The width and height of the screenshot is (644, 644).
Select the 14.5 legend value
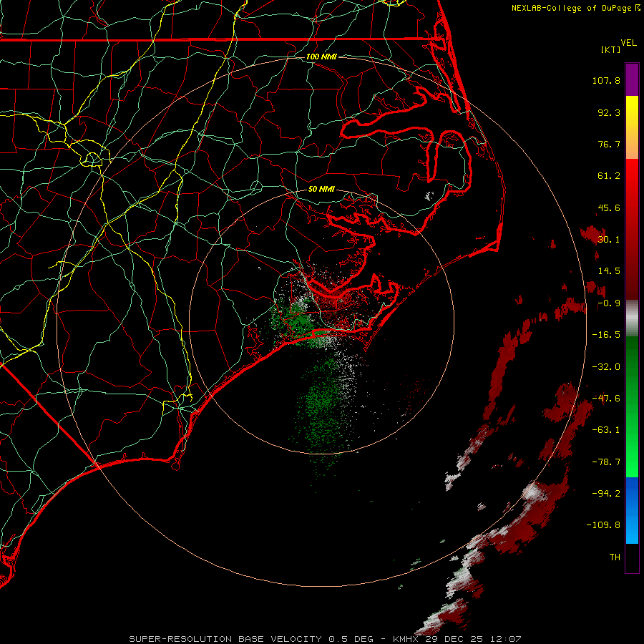[x=609, y=271]
